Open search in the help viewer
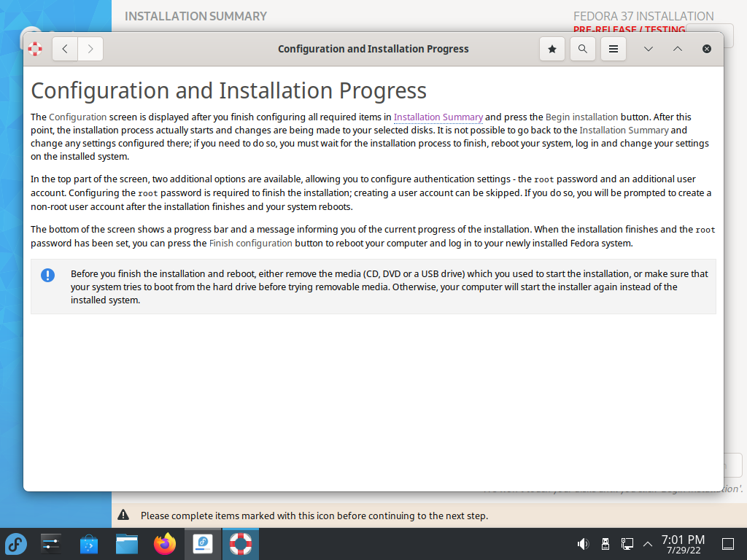Viewport: 747px width, 560px height. coord(583,49)
